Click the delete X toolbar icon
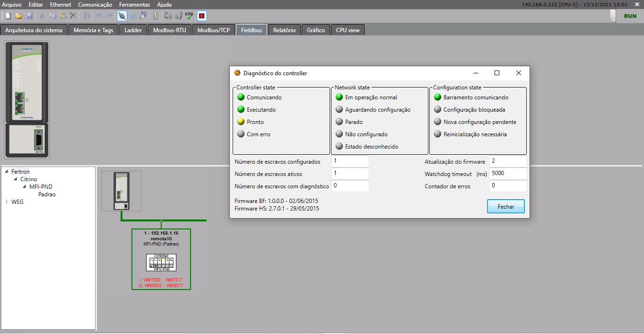Viewport: 644px width, 334px height. coord(73,16)
